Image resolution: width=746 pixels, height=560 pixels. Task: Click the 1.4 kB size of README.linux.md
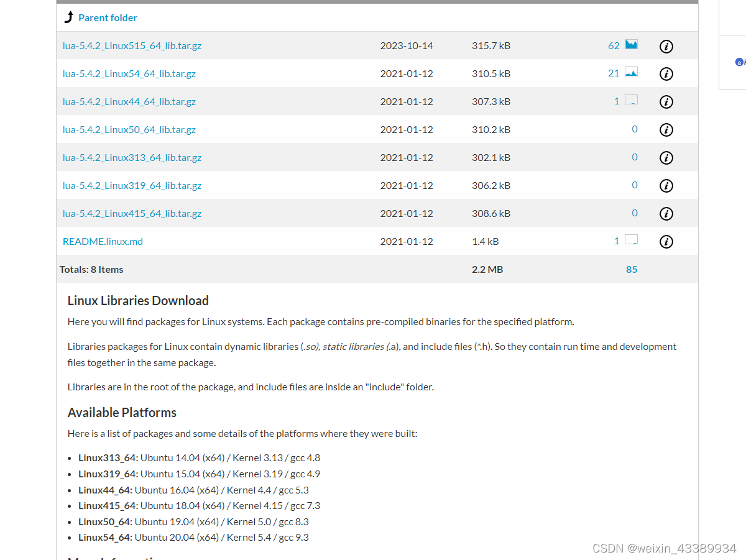tap(485, 242)
